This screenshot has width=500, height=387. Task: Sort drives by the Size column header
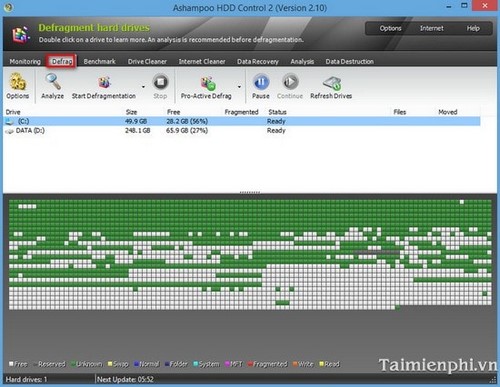pyautogui.click(x=131, y=112)
